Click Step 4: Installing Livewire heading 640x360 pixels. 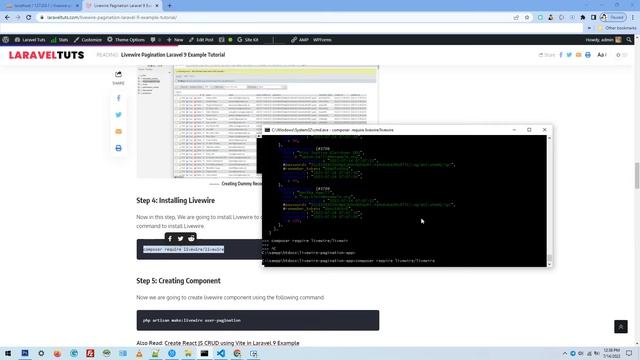coord(176,200)
